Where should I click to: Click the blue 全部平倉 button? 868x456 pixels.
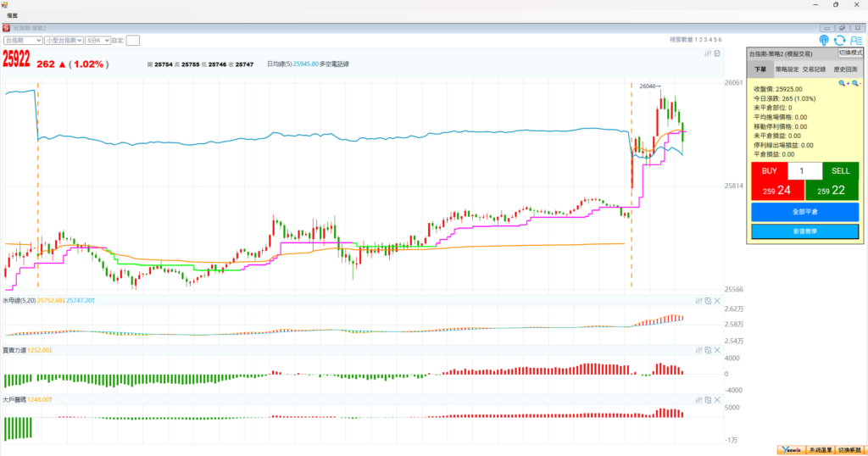(804, 212)
